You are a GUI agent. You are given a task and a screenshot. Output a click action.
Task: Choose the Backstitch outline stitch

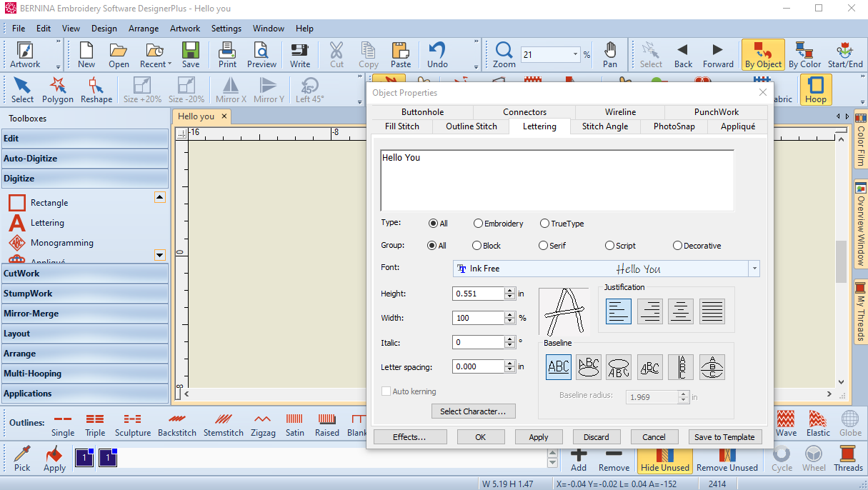(x=177, y=424)
